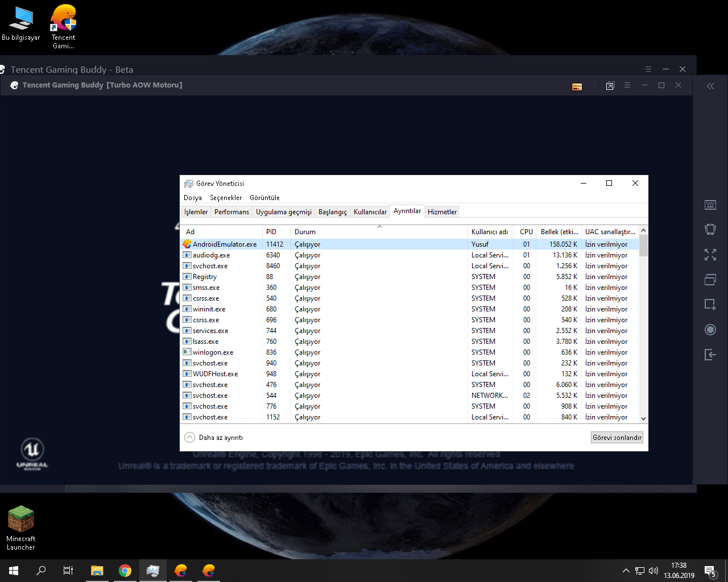Viewport: 728px width, 582px height.
Task: Select the Minecraft Launcher desktop icon
Action: coord(21,528)
